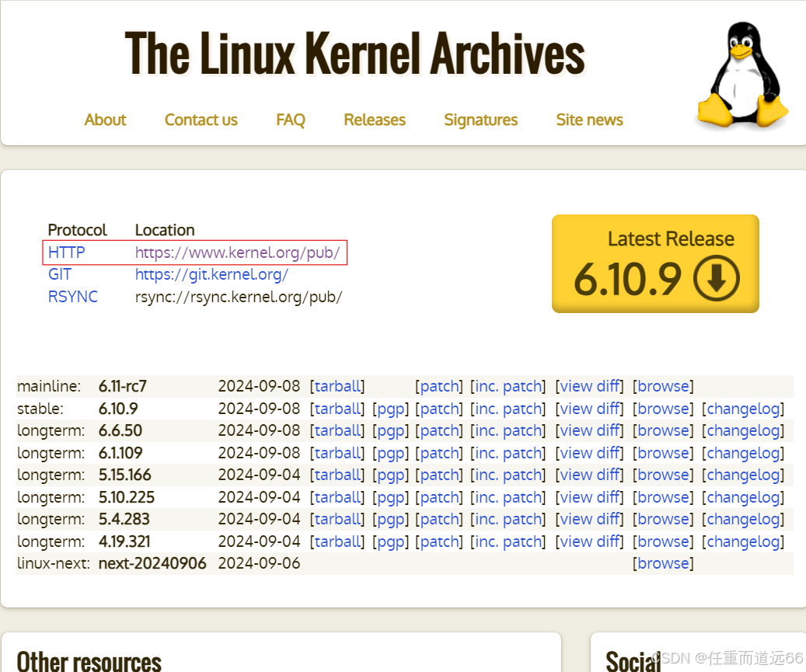Open the patch link for mainline 6.11-rc7
The height and width of the screenshot is (672, 806).
439,386
